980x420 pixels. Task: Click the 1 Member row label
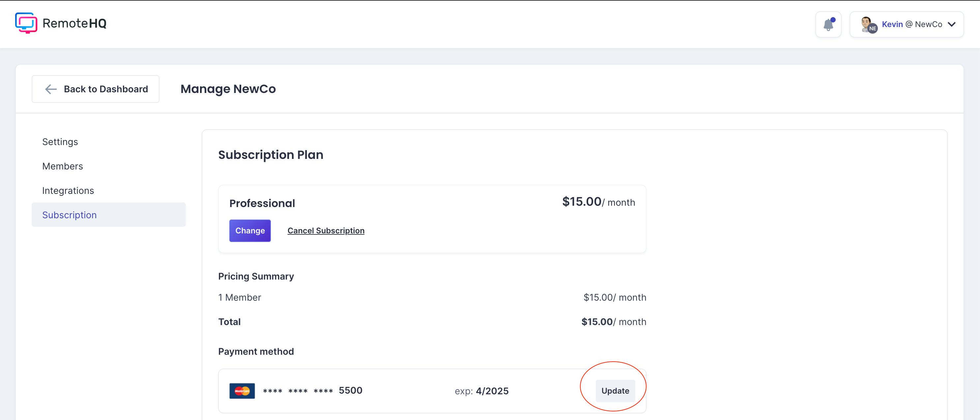[x=240, y=297]
